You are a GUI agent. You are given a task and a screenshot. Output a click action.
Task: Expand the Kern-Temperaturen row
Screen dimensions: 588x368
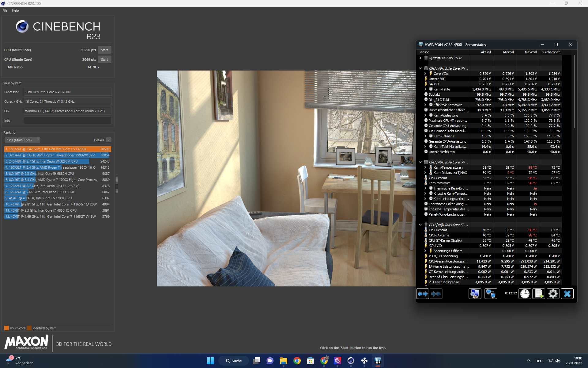425,167
